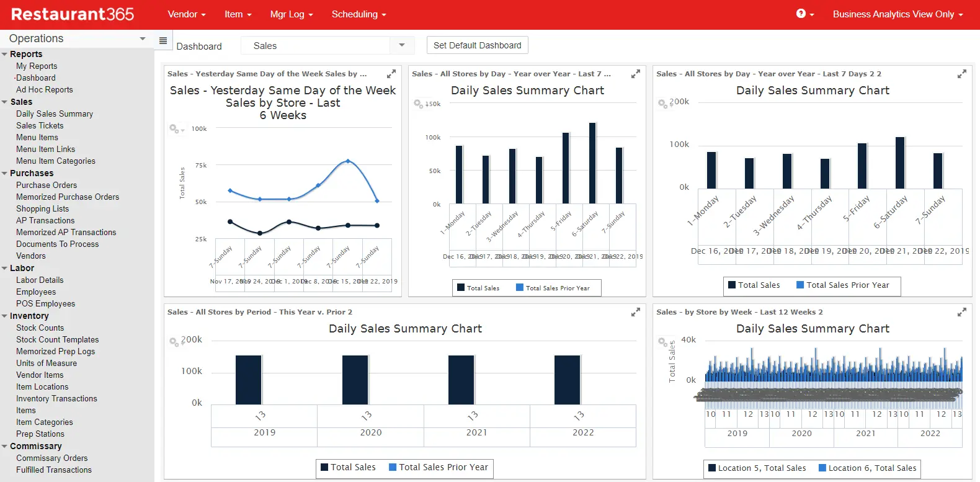Open Stock Count Templates

[58, 340]
